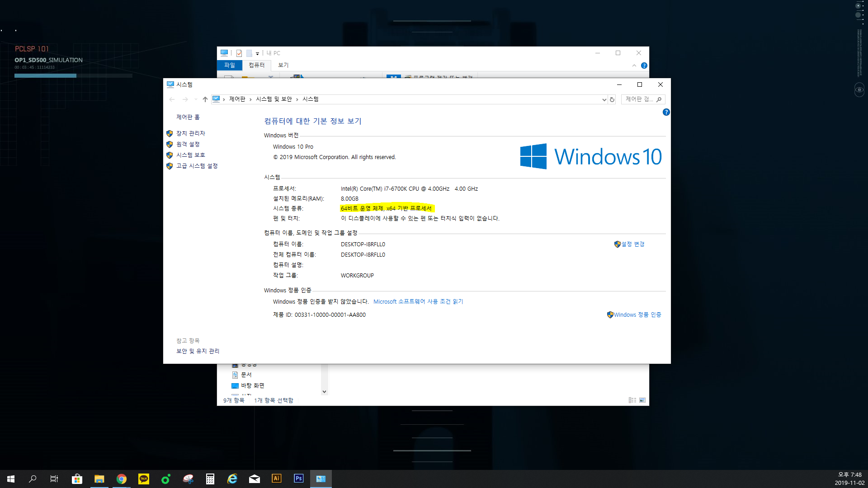Read Microsoft Software License Terms link
868x488 pixels.
[x=418, y=301]
